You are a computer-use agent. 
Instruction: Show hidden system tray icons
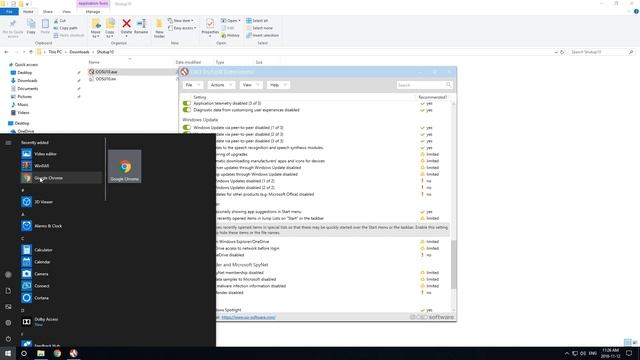tap(567, 353)
